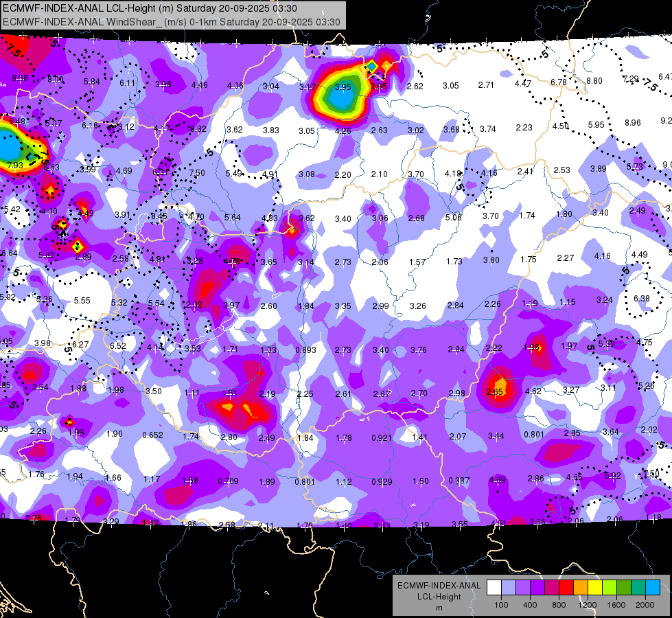Screen dimensions: 672x618
Task: Click the wind shear value 6.38
Action: [642, 299]
